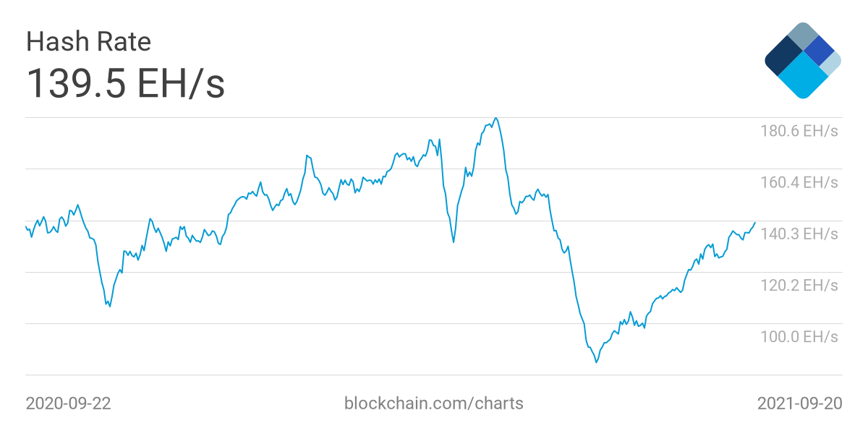
Task: Click the 180.6 EH/s axis label
Action: (x=799, y=131)
